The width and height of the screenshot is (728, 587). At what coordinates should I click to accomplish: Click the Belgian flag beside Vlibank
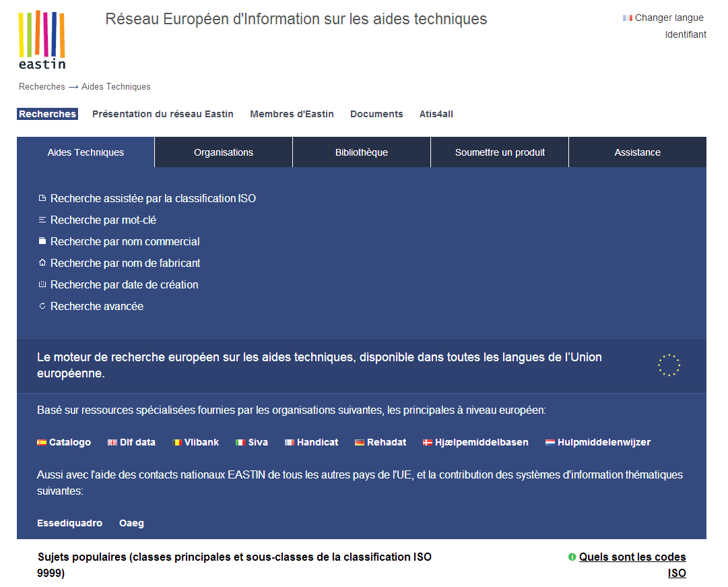pyautogui.click(x=177, y=443)
